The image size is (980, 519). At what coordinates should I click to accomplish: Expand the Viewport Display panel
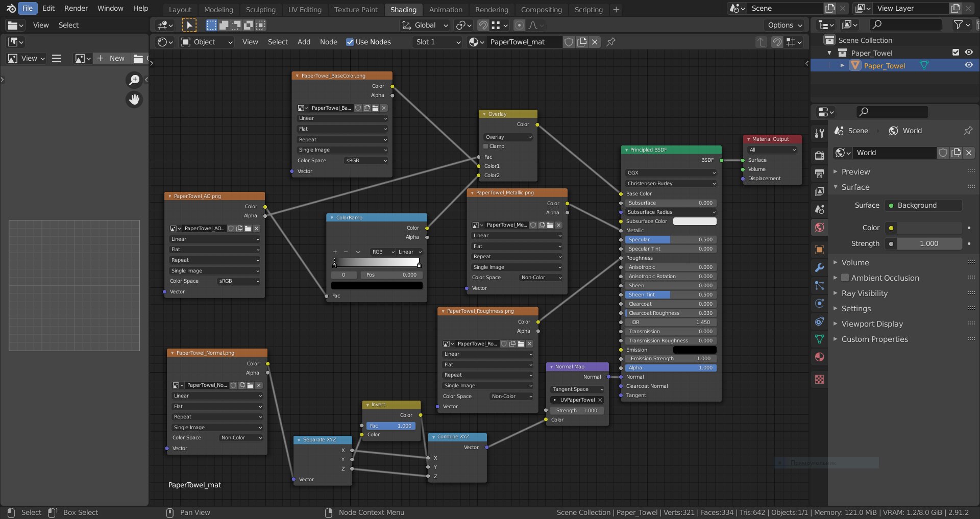872,324
